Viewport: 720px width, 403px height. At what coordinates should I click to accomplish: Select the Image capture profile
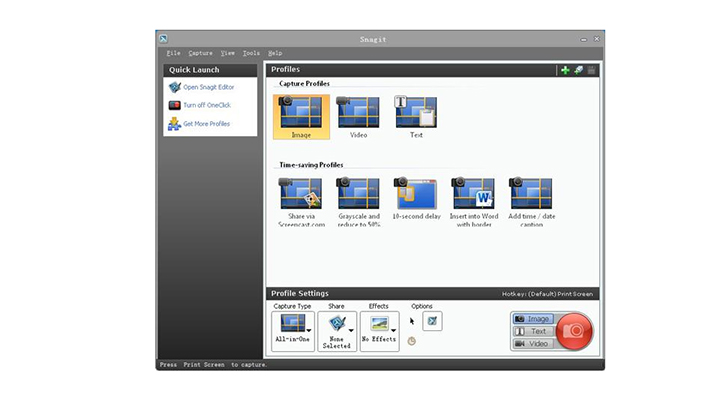[301, 117]
